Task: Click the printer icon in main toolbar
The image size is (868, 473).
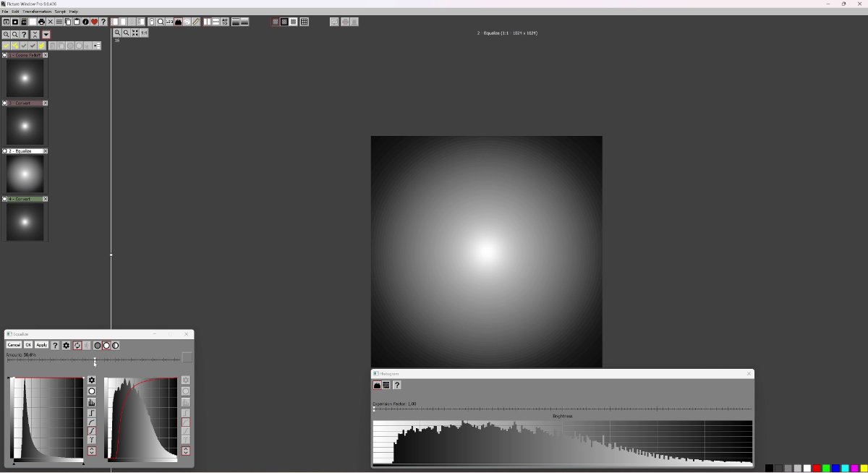Action: point(41,22)
